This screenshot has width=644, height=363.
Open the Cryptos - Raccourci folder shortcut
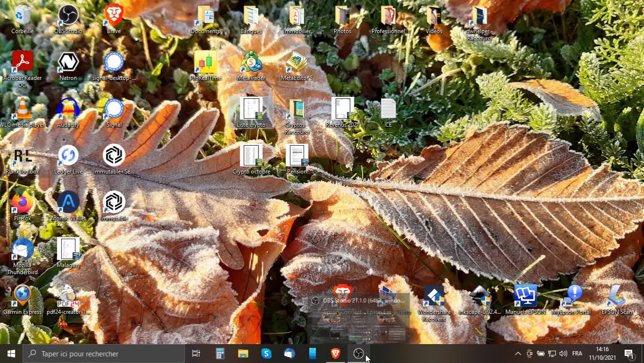click(x=297, y=116)
